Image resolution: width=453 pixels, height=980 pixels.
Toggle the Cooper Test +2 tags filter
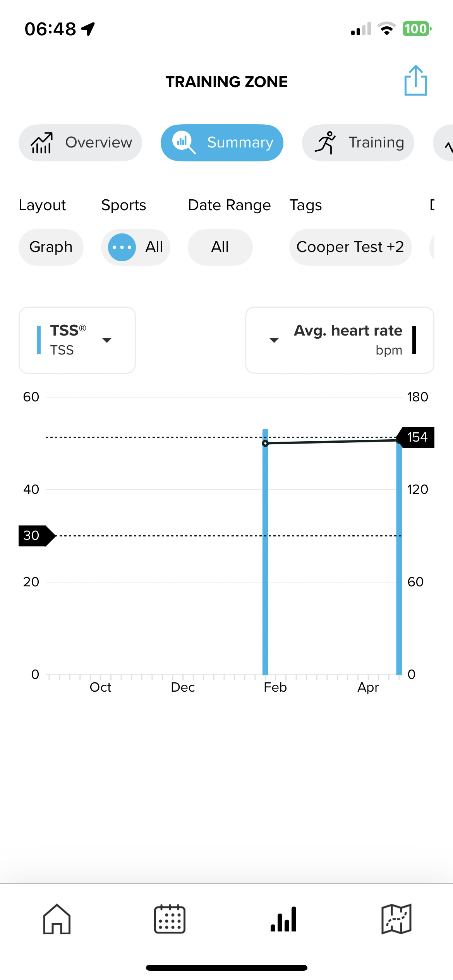[x=350, y=247]
